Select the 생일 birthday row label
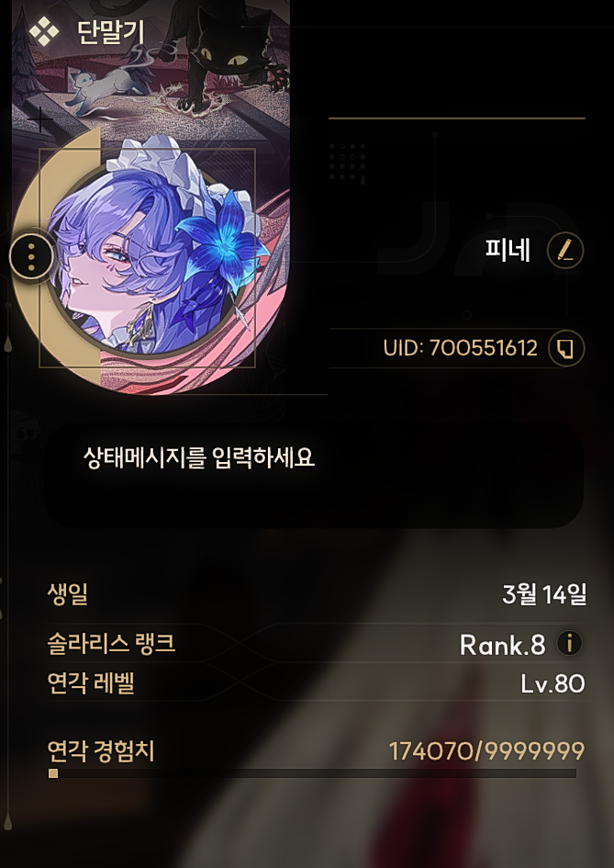Viewport: 614px width, 868px height. [x=68, y=594]
